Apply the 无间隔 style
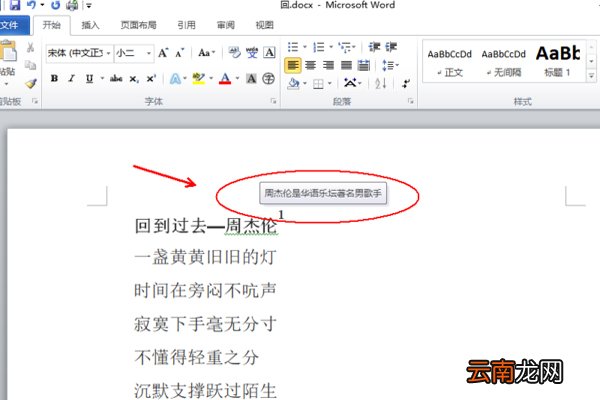600x400 pixels. pos(503,62)
